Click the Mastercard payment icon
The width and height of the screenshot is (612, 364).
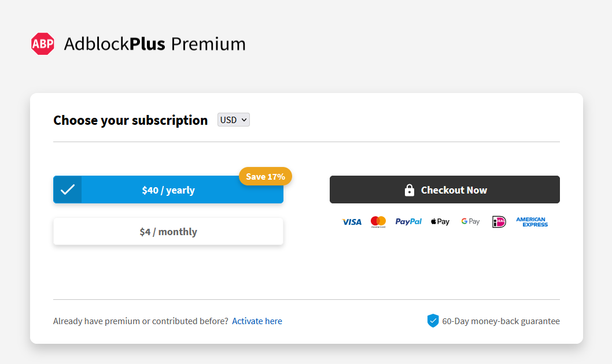(378, 222)
